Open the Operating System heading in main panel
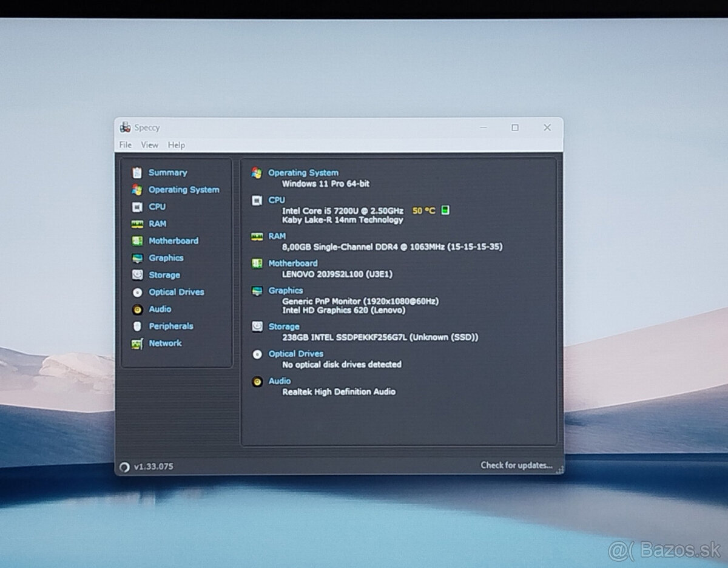Screen dimensions: 728x568 pyautogui.click(x=303, y=173)
